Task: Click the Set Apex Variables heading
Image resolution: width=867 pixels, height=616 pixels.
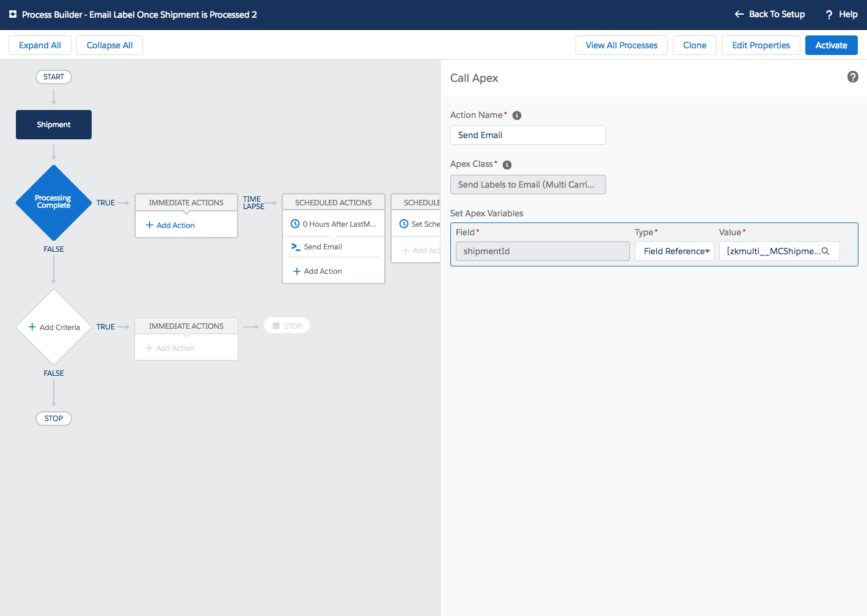Action: (x=487, y=213)
